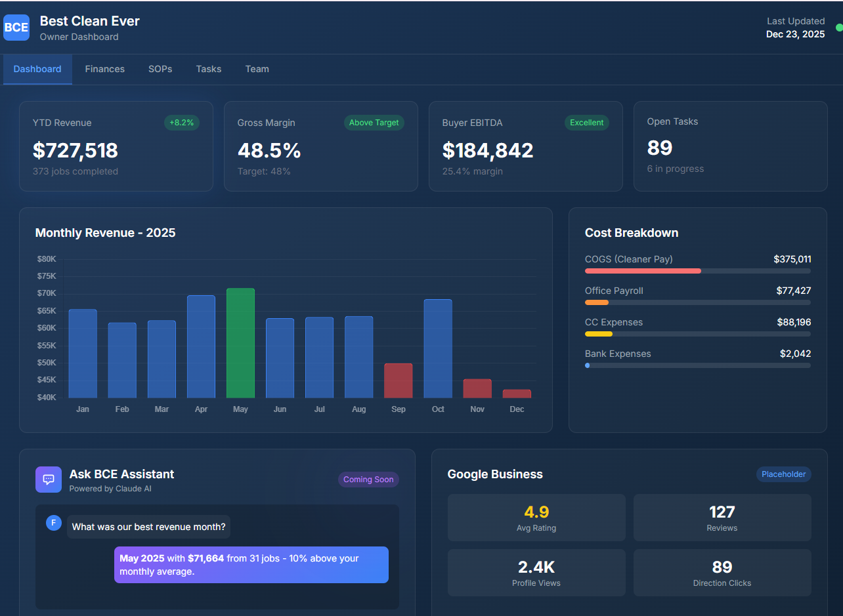Click the Ask BCE Assistant chat icon
This screenshot has height=616, width=843.
(x=48, y=480)
